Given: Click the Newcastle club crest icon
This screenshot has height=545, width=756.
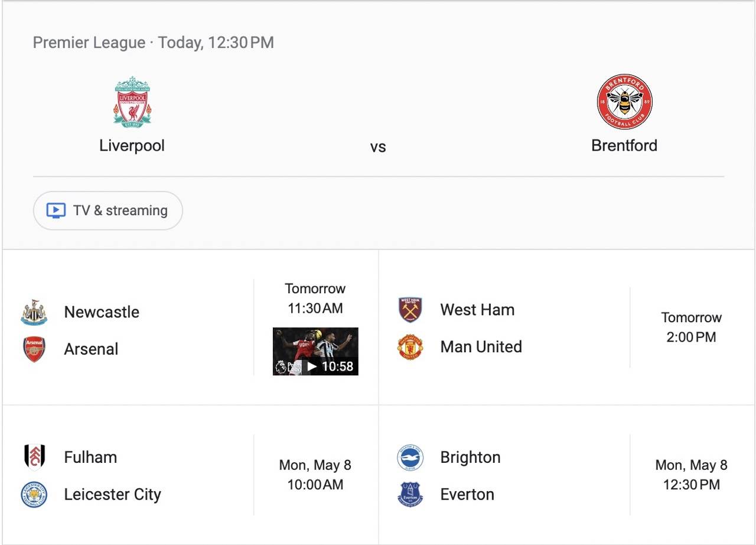Looking at the screenshot, I should [x=34, y=312].
